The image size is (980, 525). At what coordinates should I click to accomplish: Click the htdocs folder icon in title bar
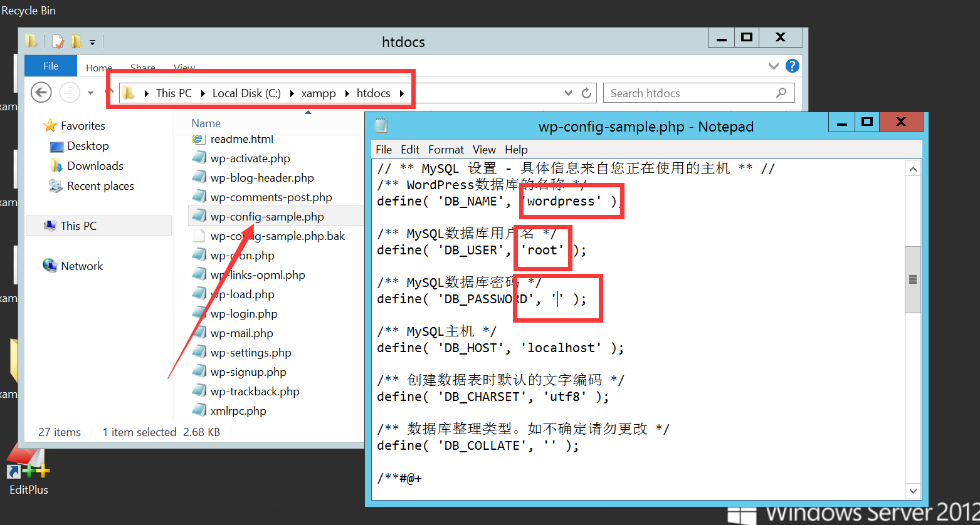[31, 41]
